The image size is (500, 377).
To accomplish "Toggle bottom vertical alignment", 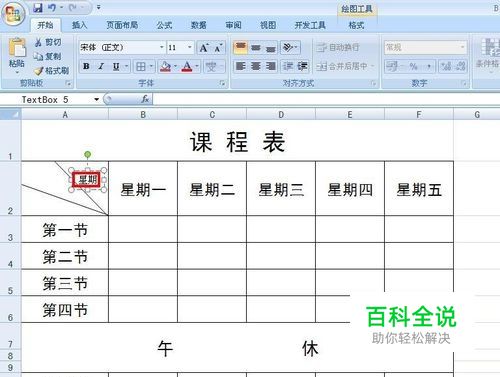I will 271,48.
